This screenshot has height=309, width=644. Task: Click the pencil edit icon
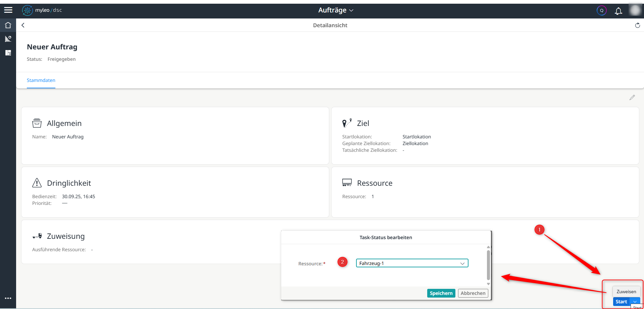632,97
